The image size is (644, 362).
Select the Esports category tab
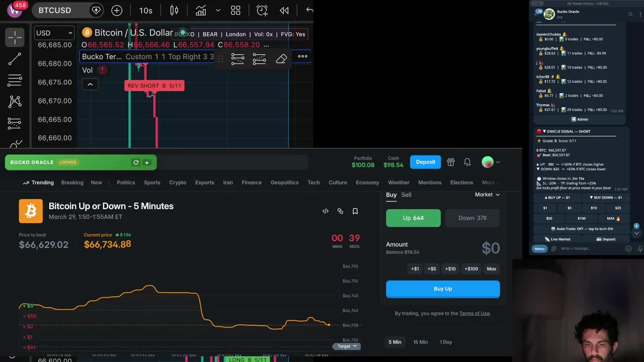pos(204,183)
